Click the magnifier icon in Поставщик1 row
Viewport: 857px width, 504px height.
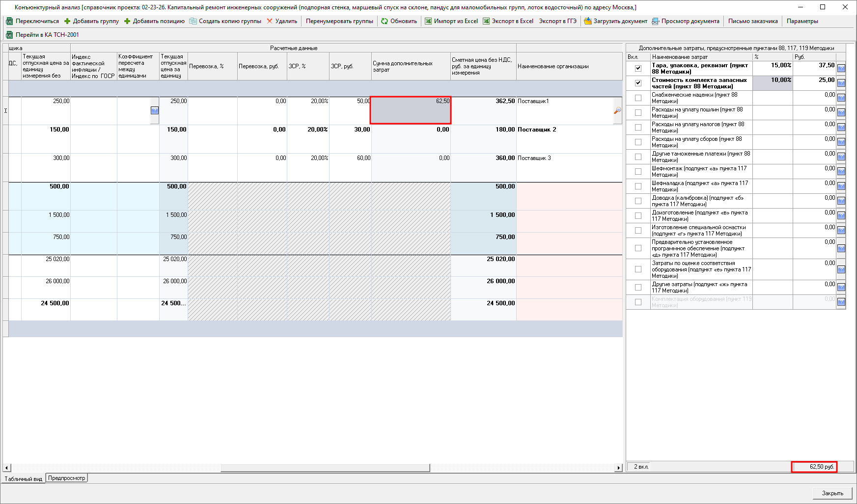tap(617, 110)
